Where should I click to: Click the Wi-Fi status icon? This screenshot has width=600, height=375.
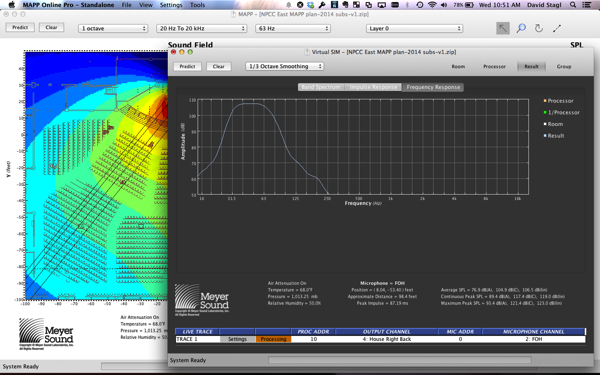coord(432,5)
